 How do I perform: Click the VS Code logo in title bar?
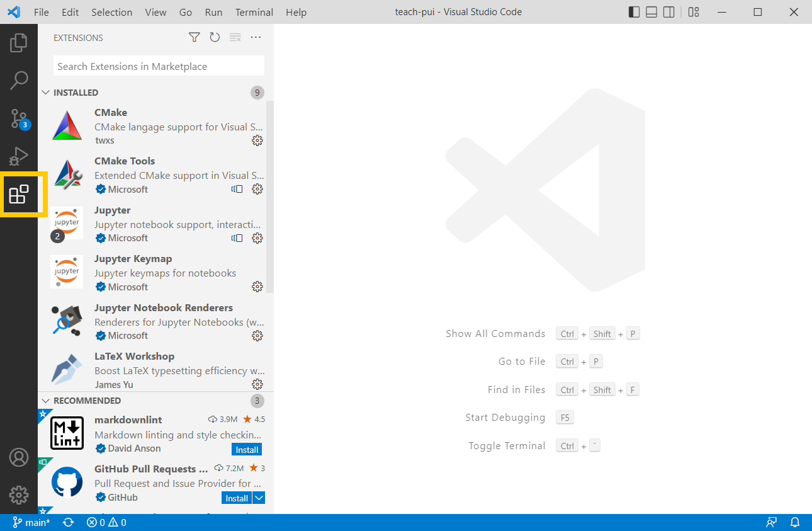(x=14, y=12)
